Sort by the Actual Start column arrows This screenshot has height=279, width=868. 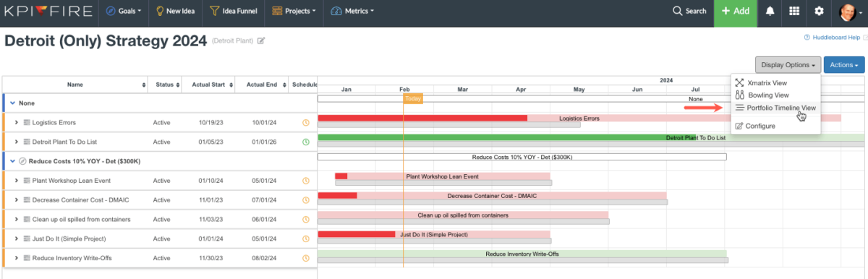(231, 85)
